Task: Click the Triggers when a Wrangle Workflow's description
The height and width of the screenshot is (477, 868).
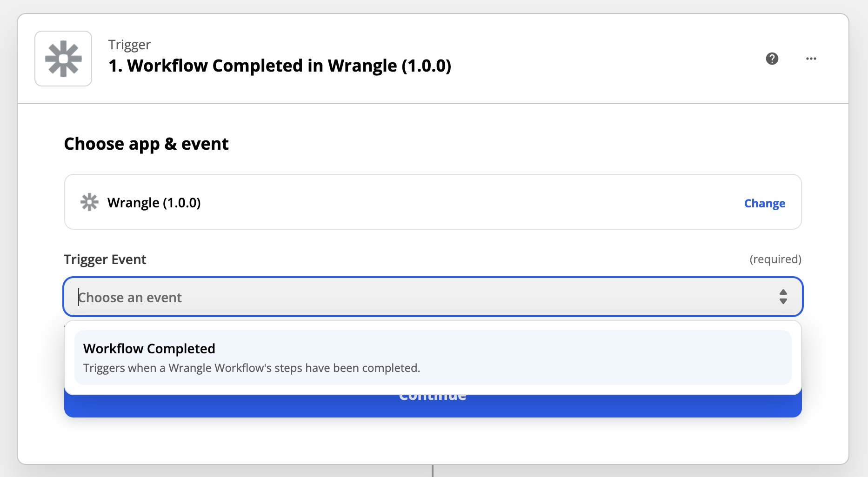Action: point(252,368)
